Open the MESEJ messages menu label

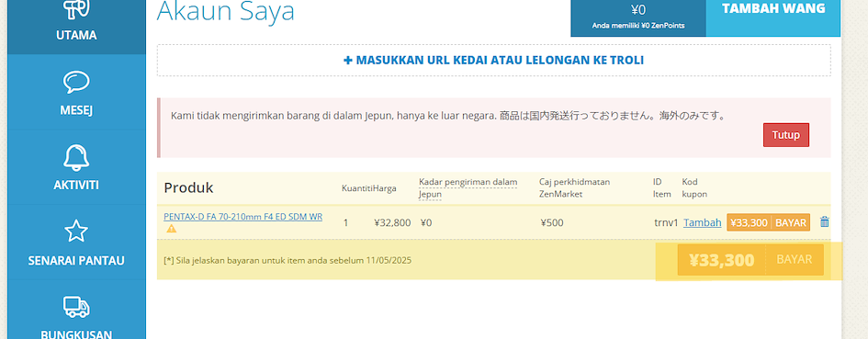pos(76,110)
